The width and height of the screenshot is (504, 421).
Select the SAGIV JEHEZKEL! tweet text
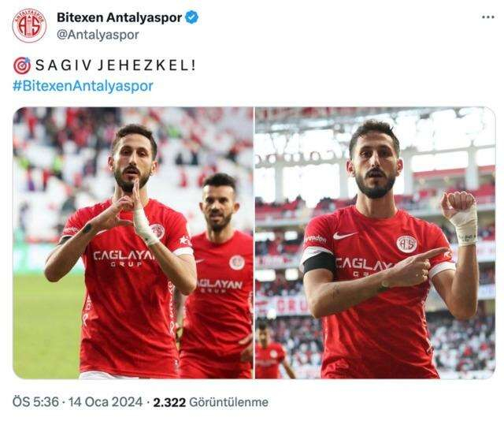click(115, 65)
